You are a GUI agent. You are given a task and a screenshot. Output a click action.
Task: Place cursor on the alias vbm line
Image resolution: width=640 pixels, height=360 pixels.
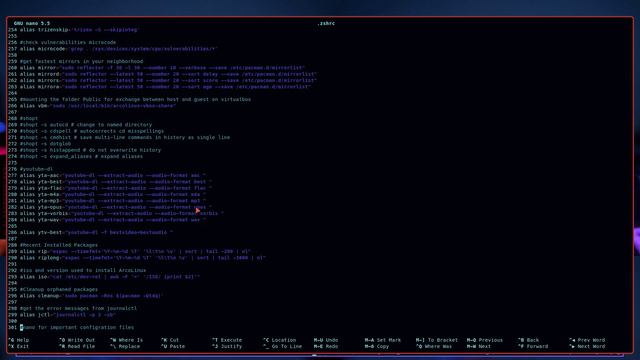click(98, 106)
